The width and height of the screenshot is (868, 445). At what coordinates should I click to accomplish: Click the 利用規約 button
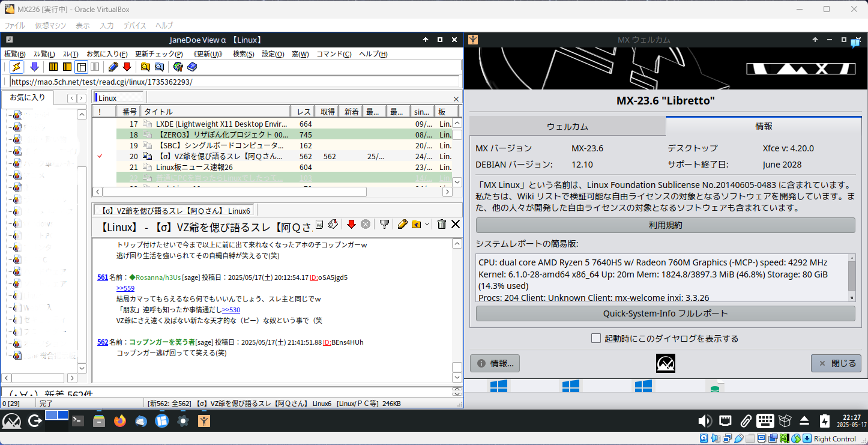point(665,225)
